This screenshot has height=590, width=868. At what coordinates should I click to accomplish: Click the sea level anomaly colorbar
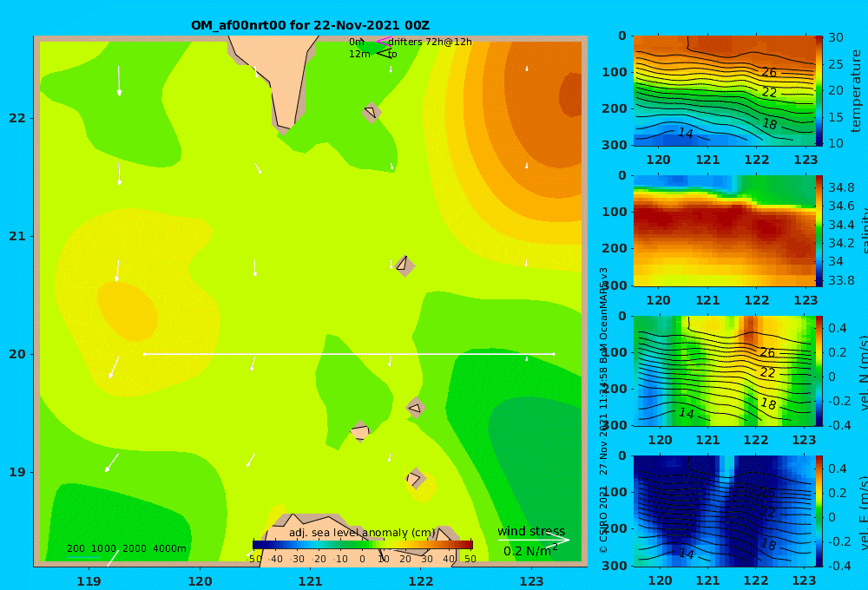363,545
